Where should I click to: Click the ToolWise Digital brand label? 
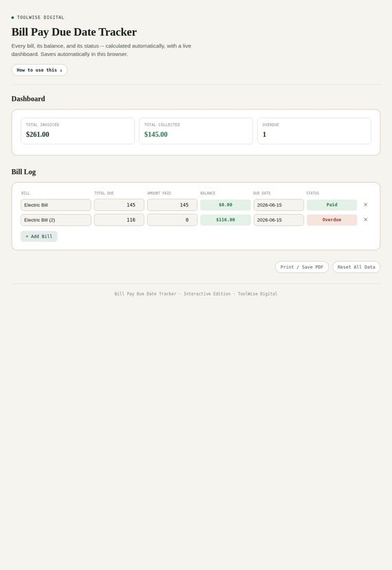click(x=41, y=17)
